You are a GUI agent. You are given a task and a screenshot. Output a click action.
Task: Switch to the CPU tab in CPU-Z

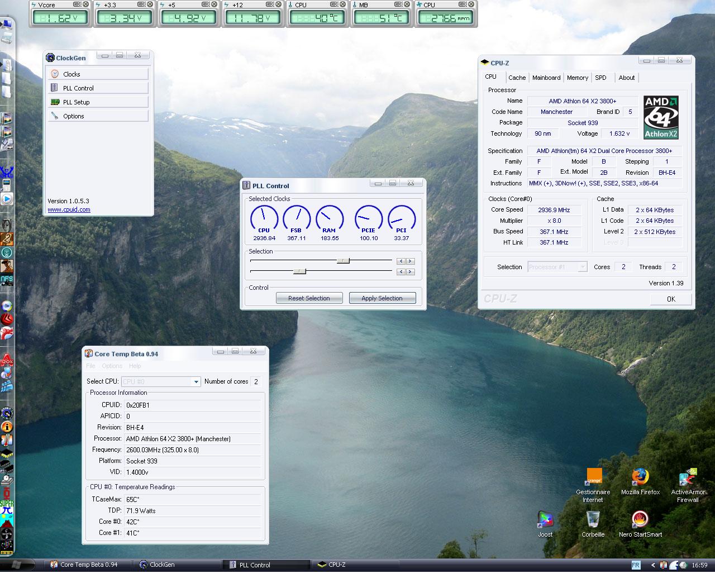[491, 77]
